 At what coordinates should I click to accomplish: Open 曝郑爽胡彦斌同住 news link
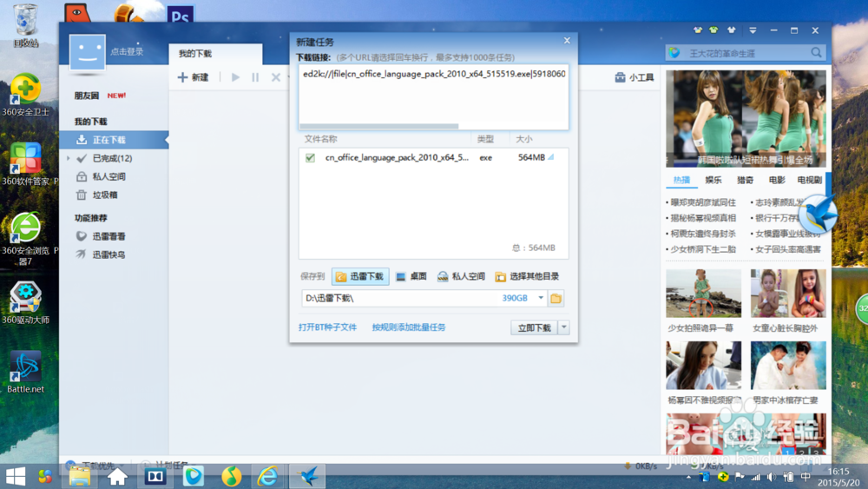pyautogui.click(x=703, y=202)
